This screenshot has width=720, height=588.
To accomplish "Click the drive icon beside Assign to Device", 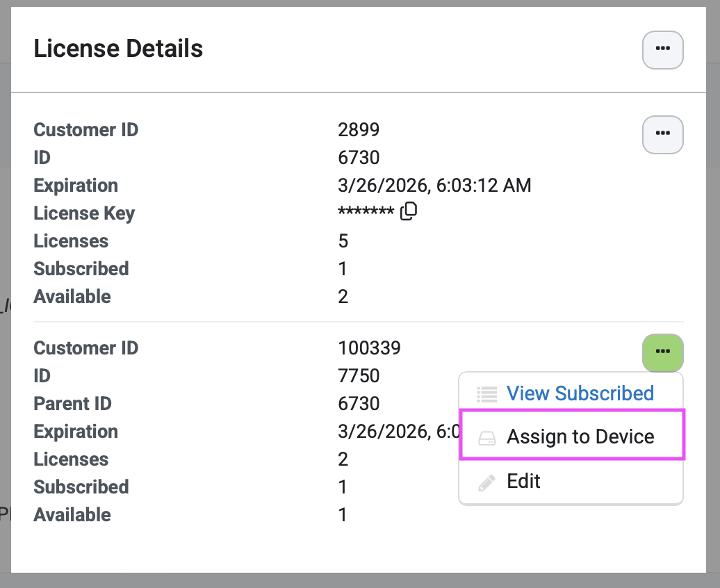I will pyautogui.click(x=487, y=438).
